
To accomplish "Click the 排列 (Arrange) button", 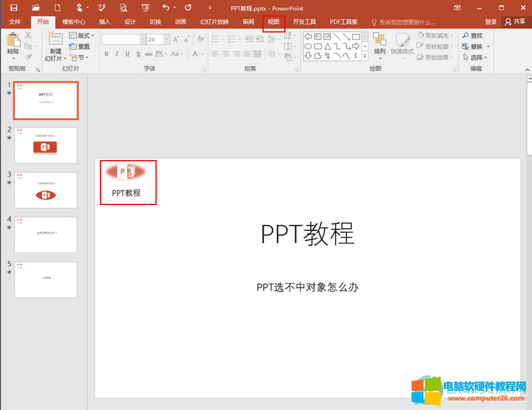I will click(379, 50).
